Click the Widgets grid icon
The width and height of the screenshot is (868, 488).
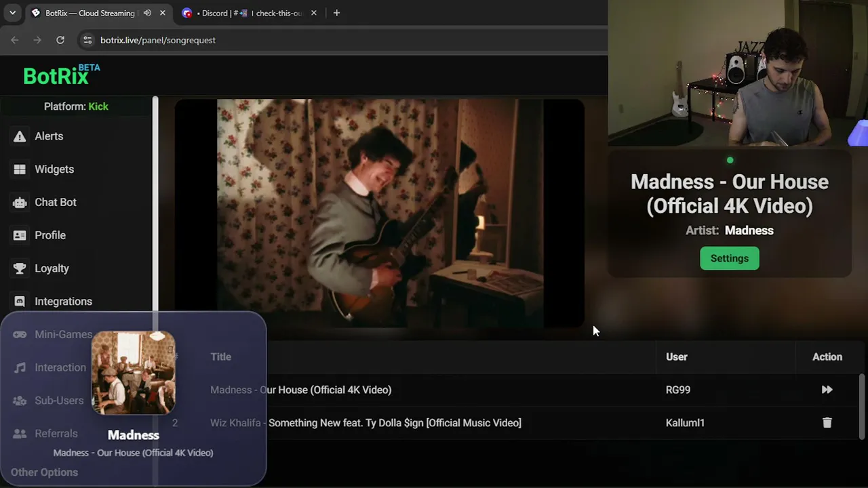coord(20,169)
